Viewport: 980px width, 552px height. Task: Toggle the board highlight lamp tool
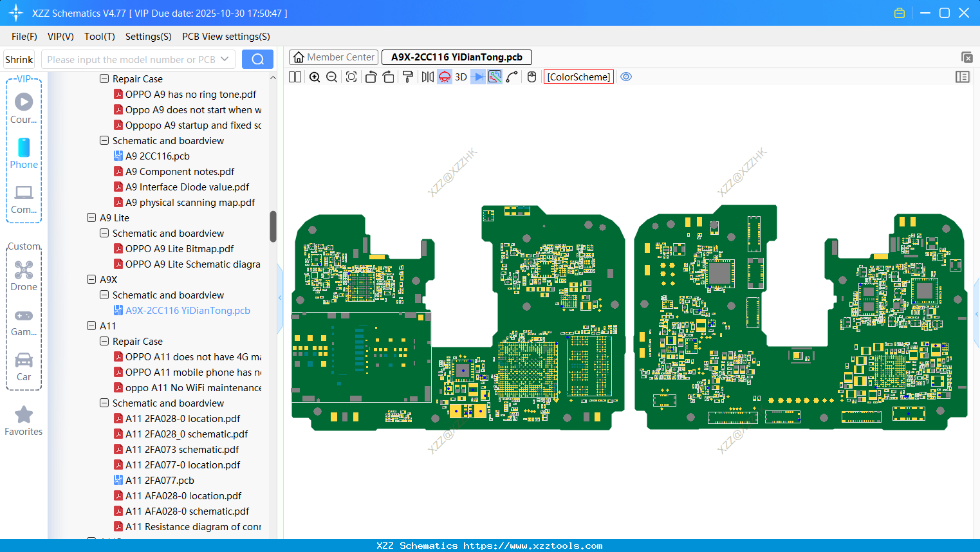point(444,77)
